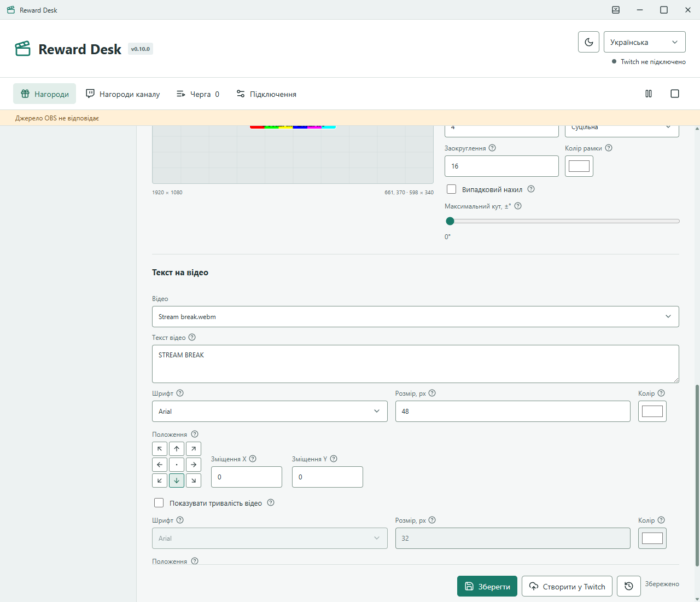The height and width of the screenshot is (602, 700).
Task: Click the Зберегти button
Action: (x=487, y=586)
